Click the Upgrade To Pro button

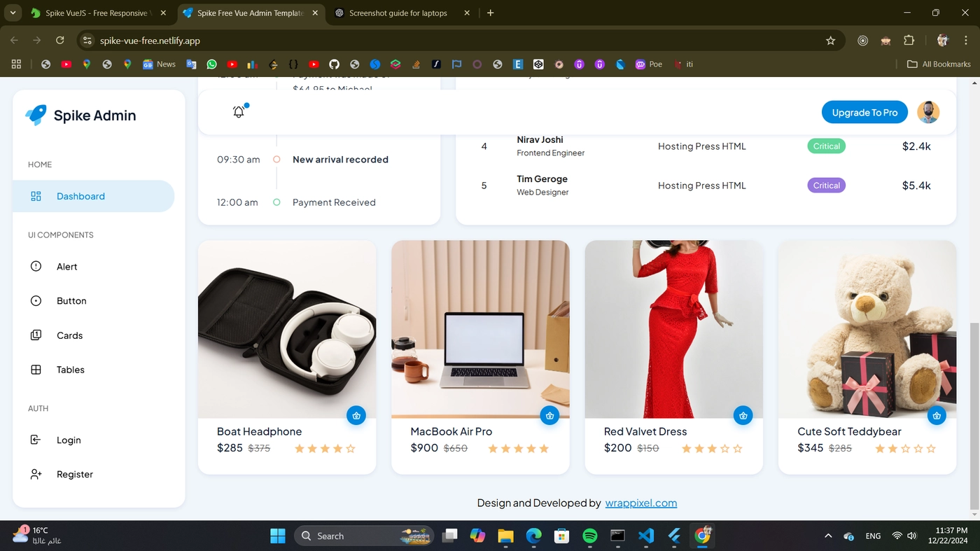click(864, 112)
